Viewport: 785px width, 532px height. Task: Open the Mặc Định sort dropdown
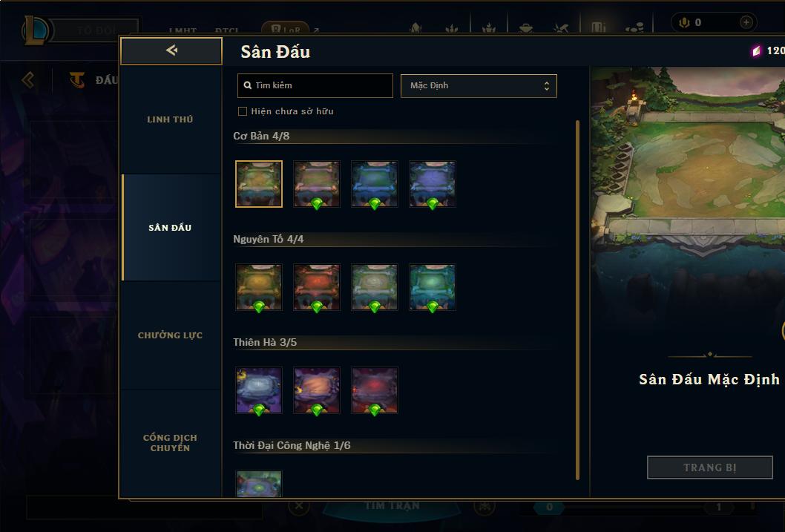pyautogui.click(x=479, y=85)
